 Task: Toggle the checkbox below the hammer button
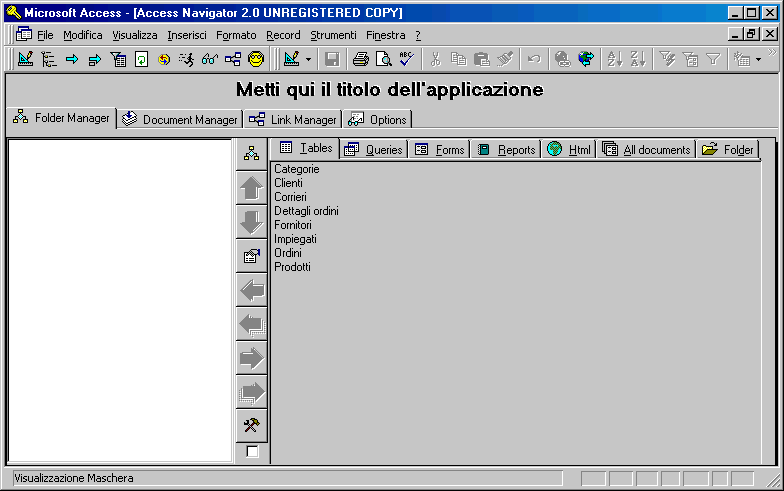click(252, 451)
